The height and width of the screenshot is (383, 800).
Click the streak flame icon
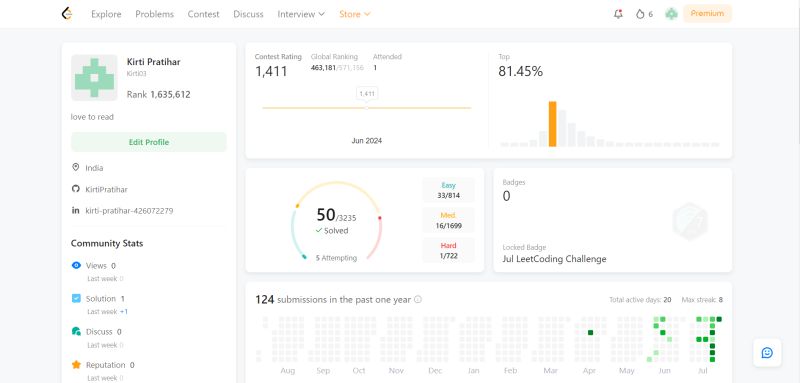tap(640, 14)
